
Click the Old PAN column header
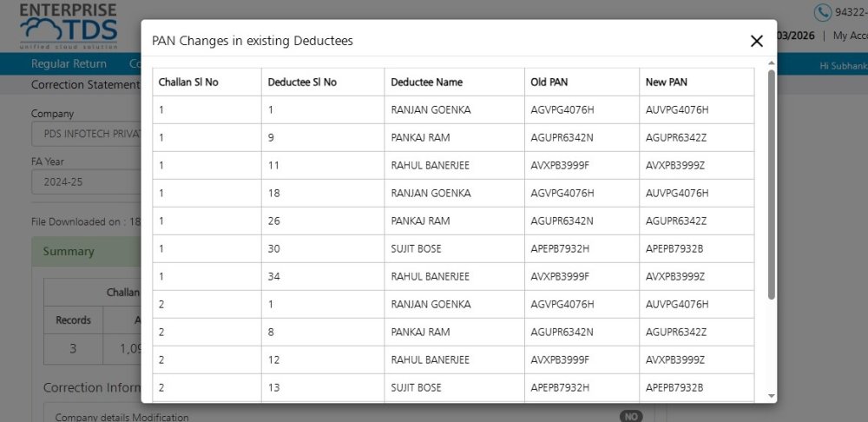click(549, 82)
